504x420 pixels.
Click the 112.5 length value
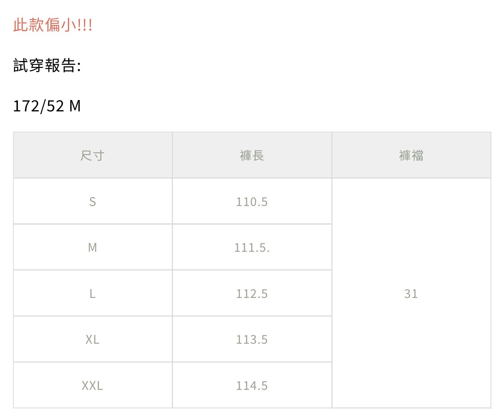[252, 293]
